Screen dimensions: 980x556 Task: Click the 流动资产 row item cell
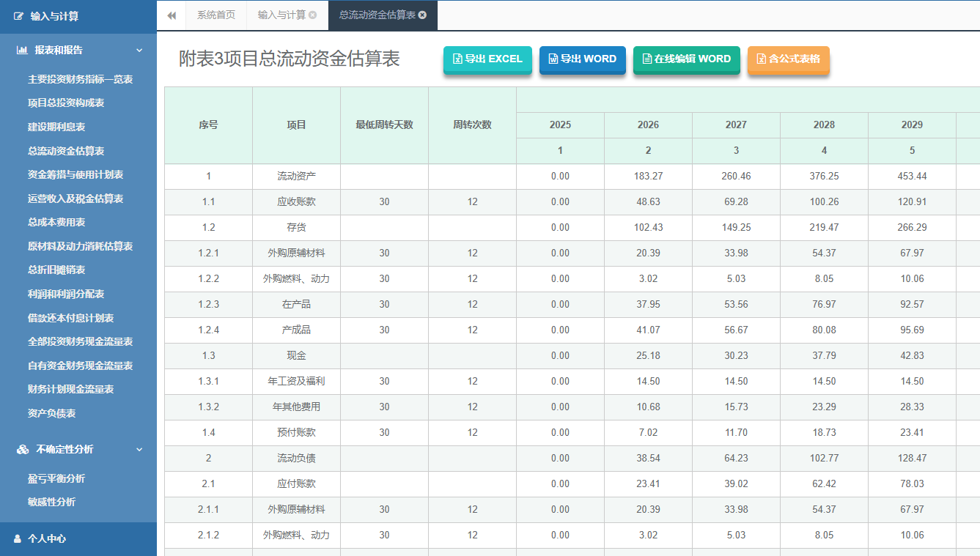tap(296, 177)
